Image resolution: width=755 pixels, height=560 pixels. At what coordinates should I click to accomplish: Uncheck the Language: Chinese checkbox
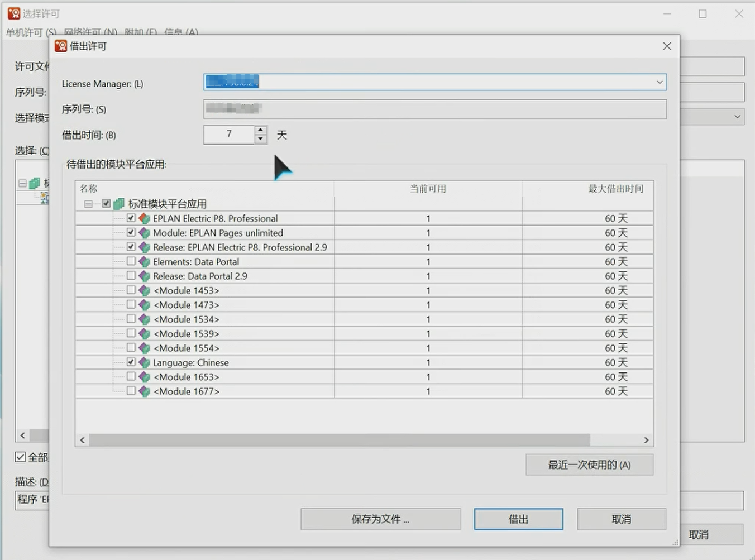point(131,362)
